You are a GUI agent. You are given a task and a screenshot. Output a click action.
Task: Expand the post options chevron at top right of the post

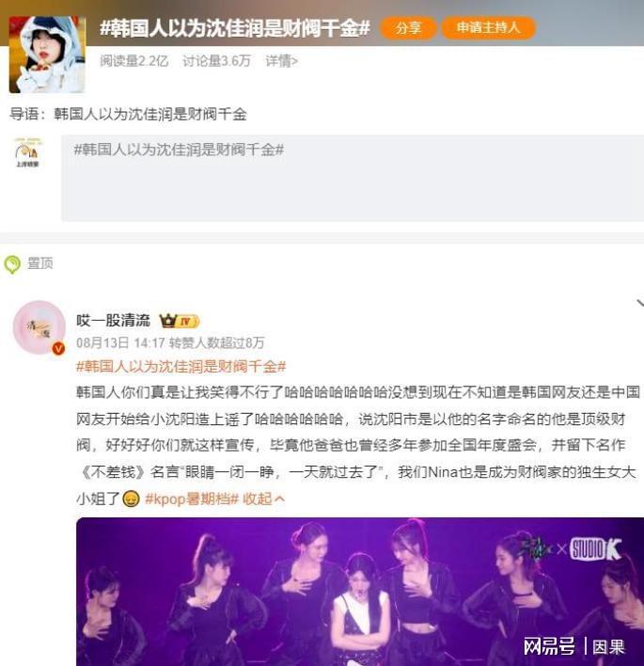pyautogui.click(x=639, y=303)
